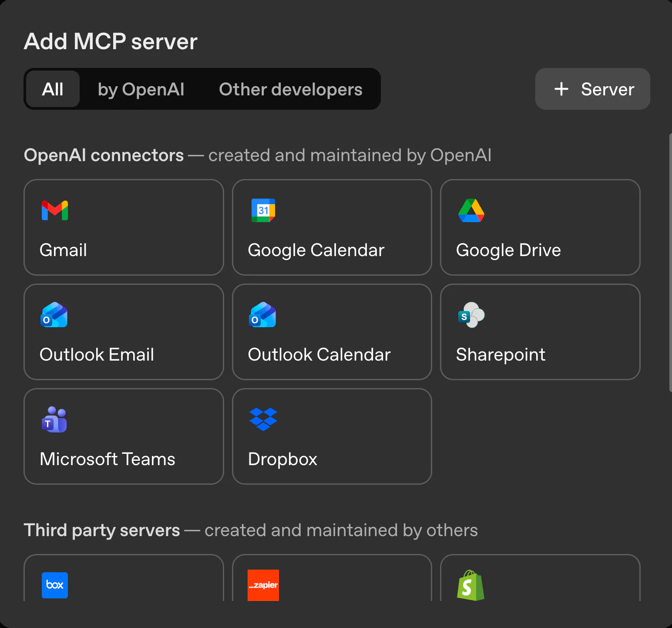This screenshot has height=628, width=672.
Task: Click the OpenAI connectors section heading
Action: [x=104, y=155]
